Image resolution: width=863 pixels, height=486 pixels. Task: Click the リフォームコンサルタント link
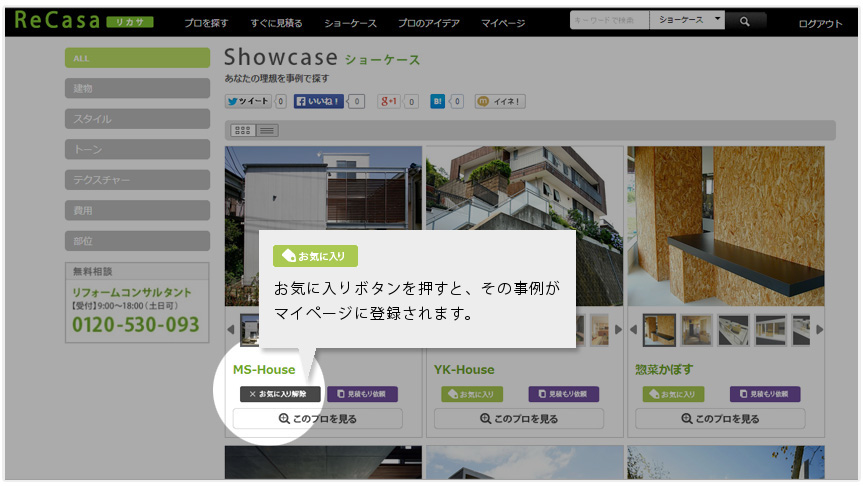132,292
